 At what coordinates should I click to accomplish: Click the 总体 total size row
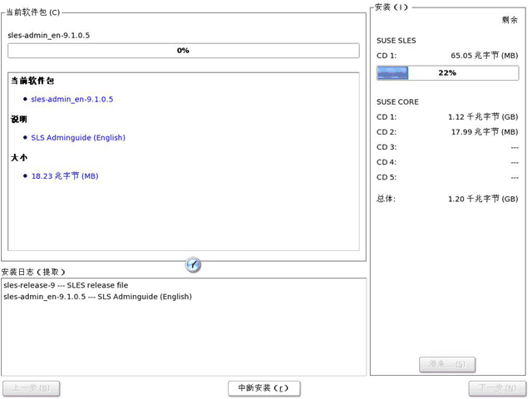pos(447,199)
